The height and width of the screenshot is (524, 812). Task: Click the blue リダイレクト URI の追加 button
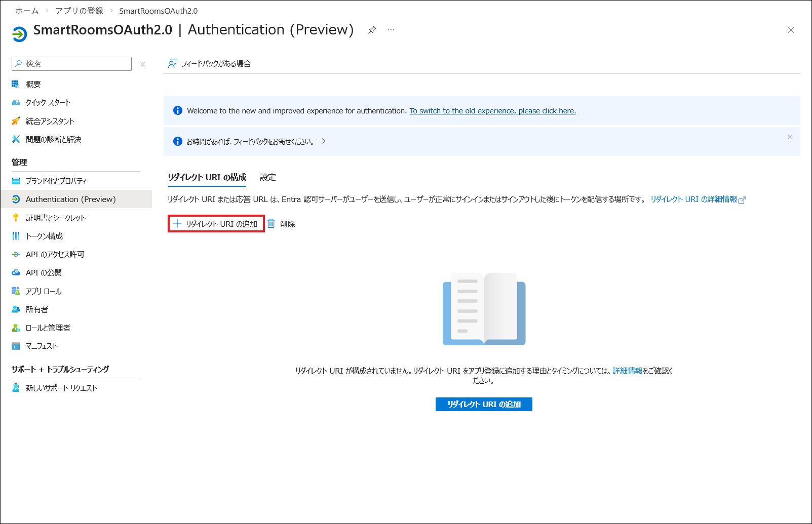click(x=484, y=404)
